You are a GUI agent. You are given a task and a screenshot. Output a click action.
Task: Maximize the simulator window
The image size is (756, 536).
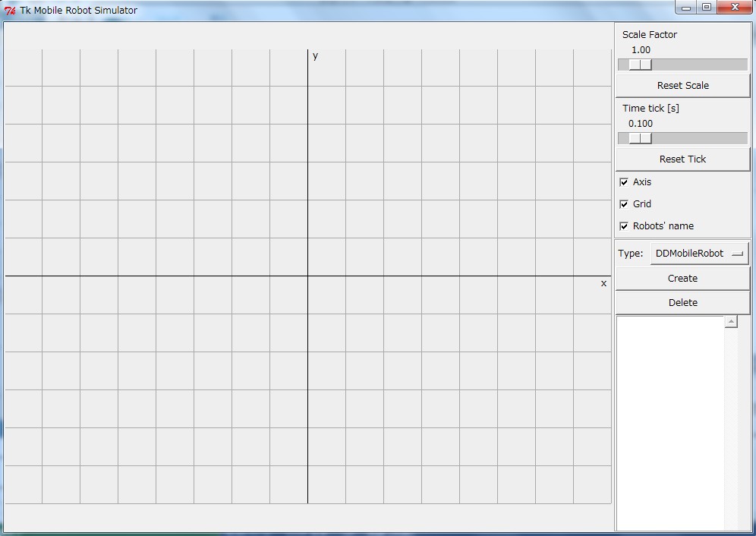707,8
